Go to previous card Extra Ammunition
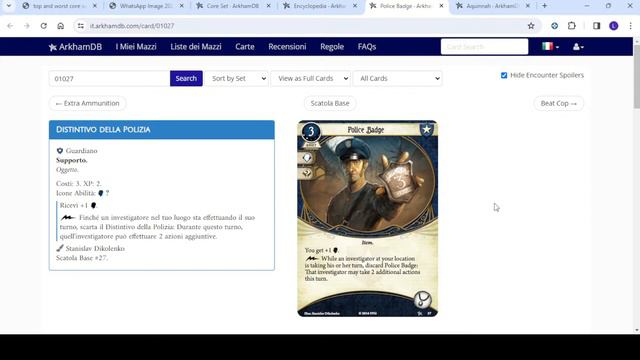The width and height of the screenshot is (640, 360). click(x=87, y=103)
